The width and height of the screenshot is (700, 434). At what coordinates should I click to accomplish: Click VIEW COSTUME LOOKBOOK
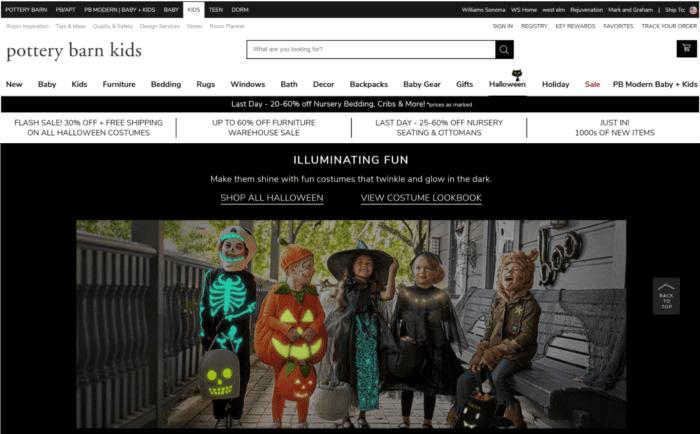[x=421, y=198]
